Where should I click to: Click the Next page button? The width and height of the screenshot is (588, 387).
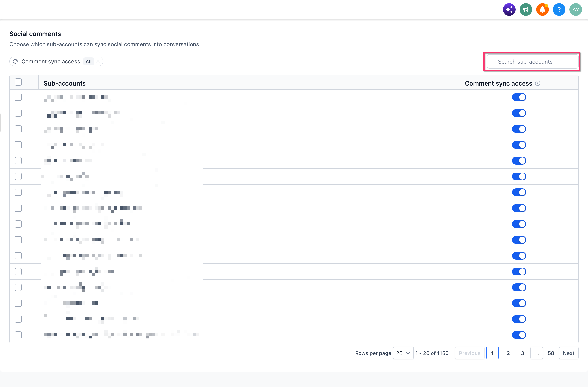pyautogui.click(x=568, y=353)
